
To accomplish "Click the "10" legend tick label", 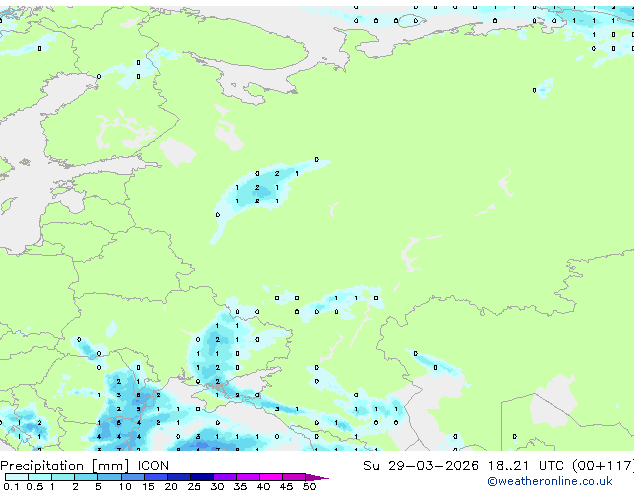I will [x=125, y=486].
